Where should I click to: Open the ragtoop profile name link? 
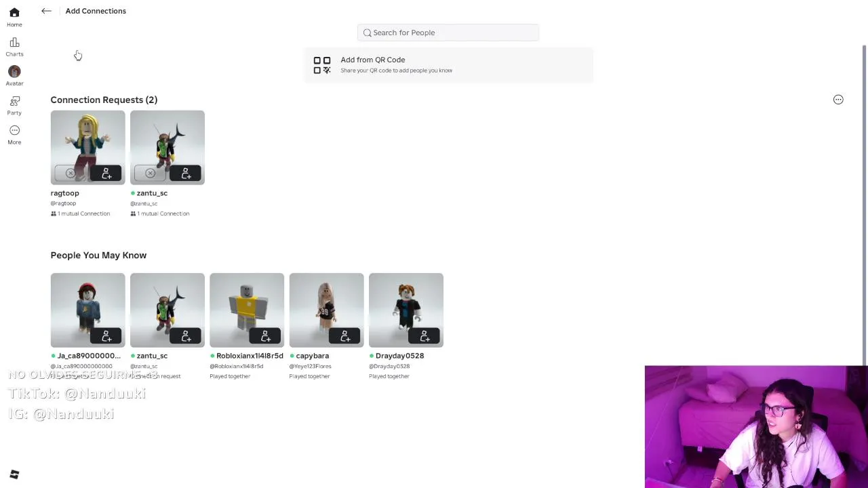tap(65, 193)
